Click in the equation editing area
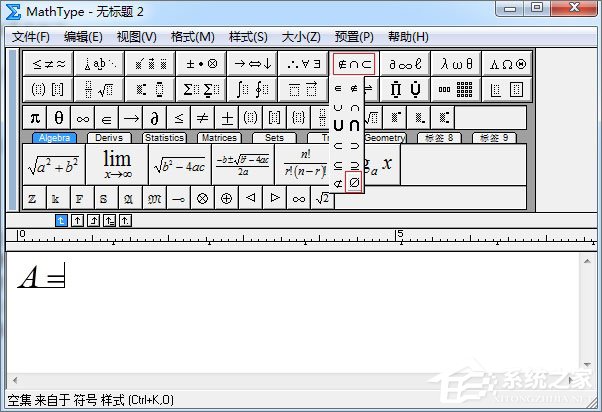Image resolution: width=602 pixels, height=412 pixels. [300, 320]
